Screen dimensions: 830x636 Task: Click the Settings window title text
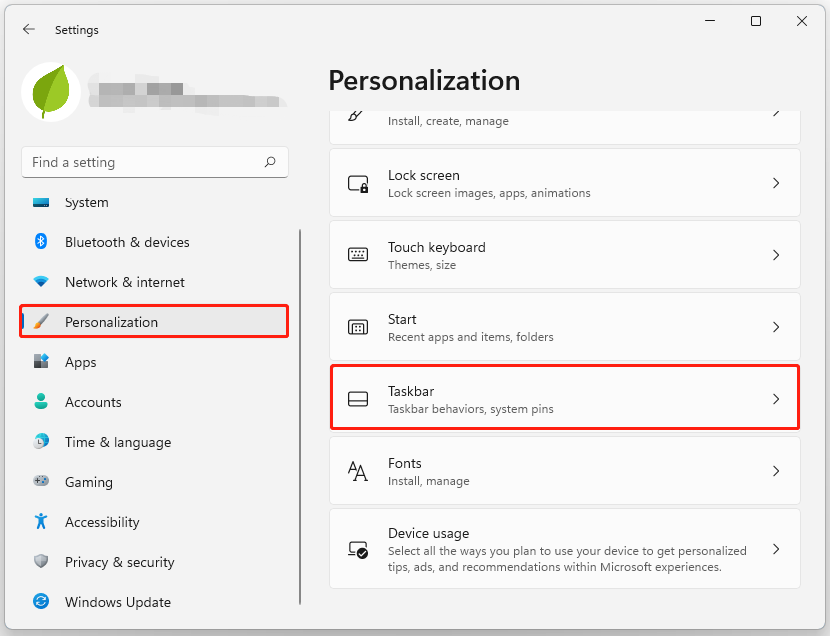tap(77, 30)
